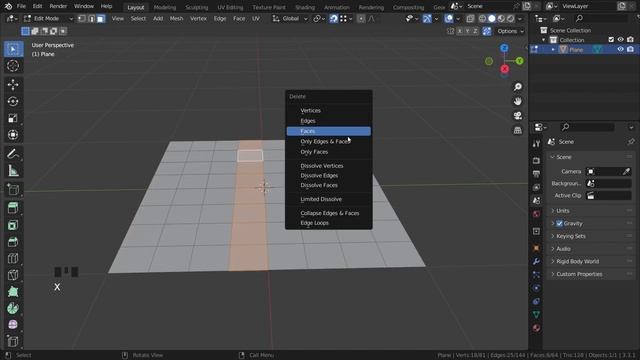Screen dimensions: 640x360
Task: Hide the Collection in viewport
Action: coord(620,40)
